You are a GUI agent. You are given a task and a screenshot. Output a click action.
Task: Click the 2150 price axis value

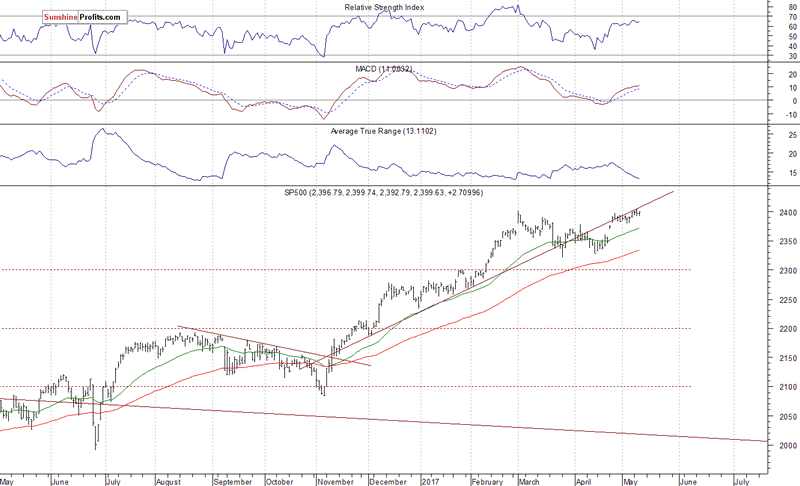coord(788,359)
